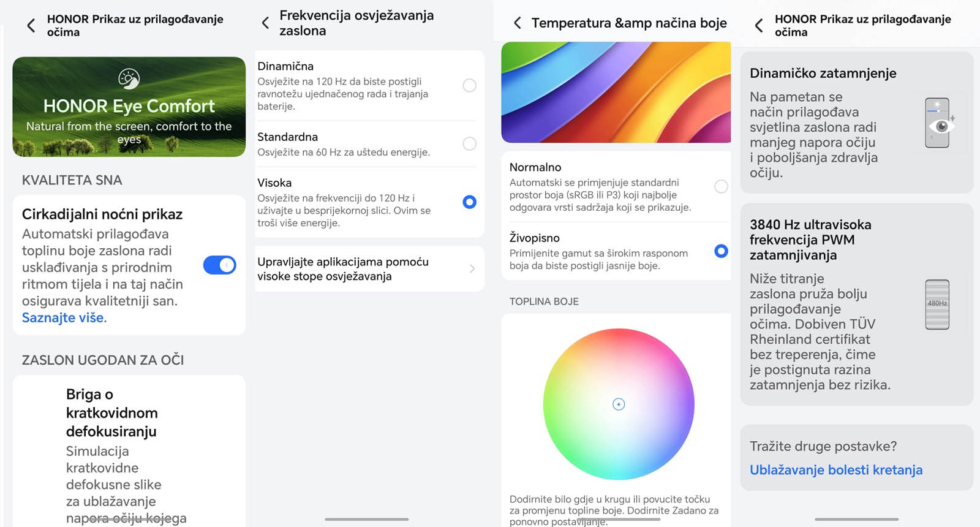Tap the HONOR Eye Comfort banner image
The height and width of the screenshot is (527, 980).
click(x=129, y=107)
